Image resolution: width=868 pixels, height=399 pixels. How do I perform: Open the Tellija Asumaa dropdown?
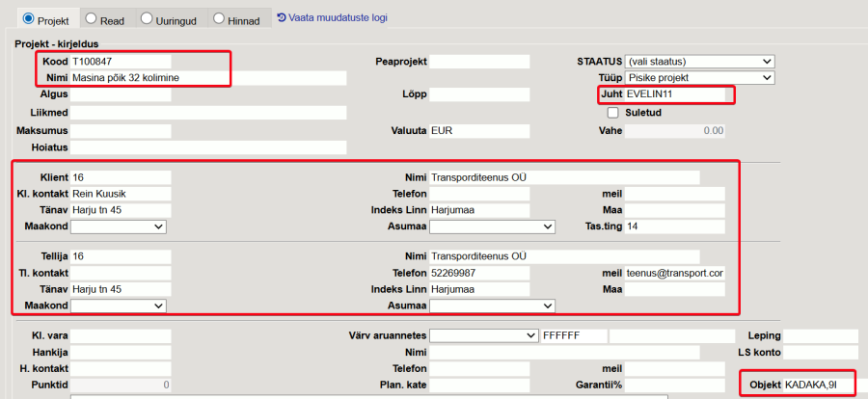(492, 306)
